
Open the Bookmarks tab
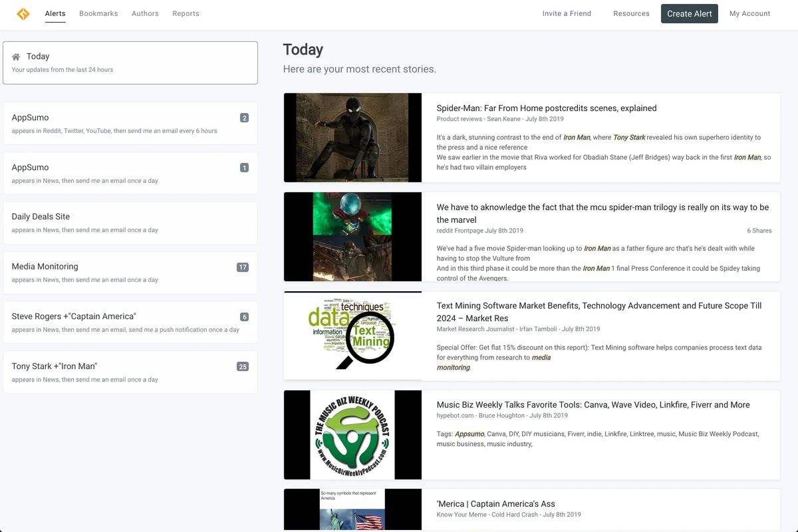(x=98, y=13)
